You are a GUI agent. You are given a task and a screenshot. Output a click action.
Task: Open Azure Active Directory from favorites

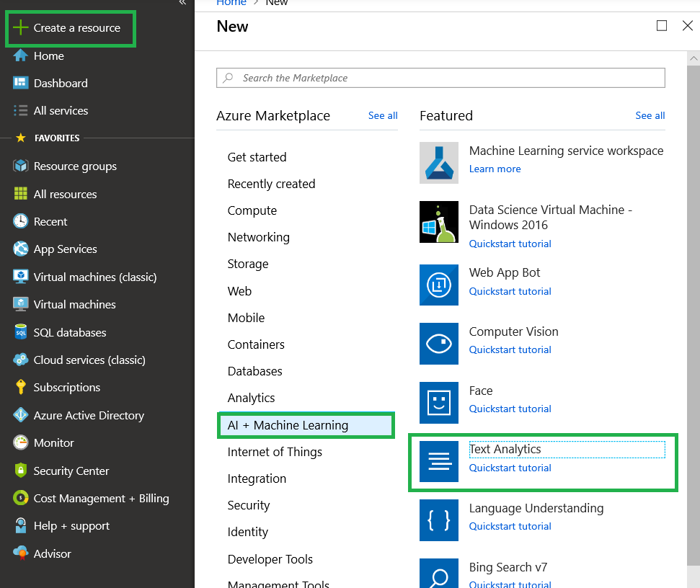tap(79, 415)
